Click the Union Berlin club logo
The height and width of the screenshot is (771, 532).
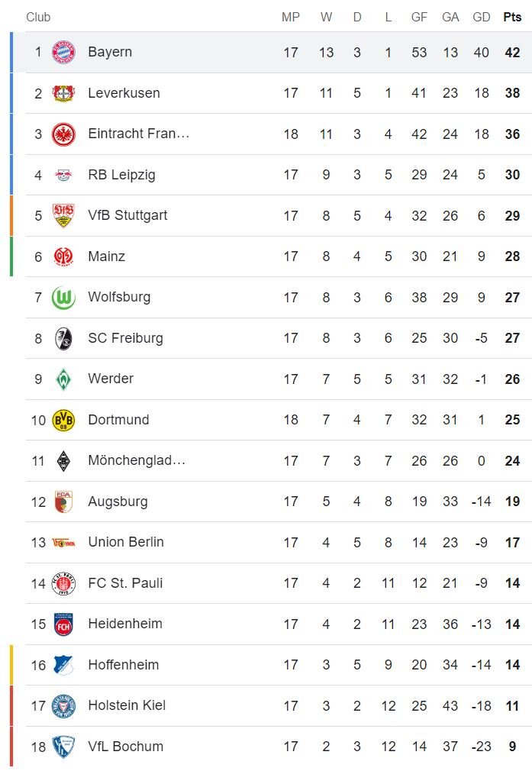pyautogui.click(x=63, y=543)
